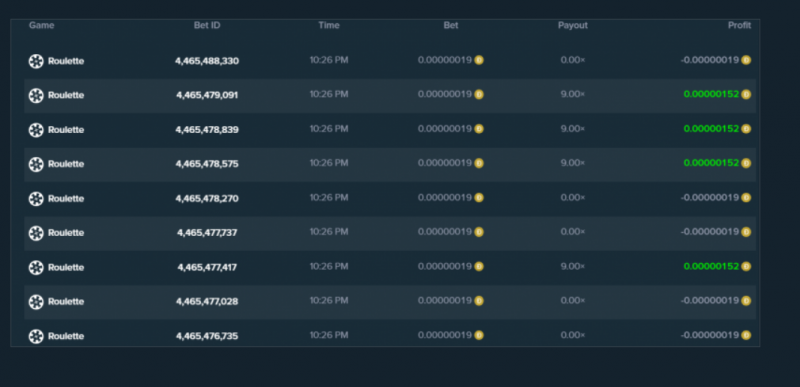Click profit coin icon in row 4,465,476,735
This screenshot has width=800, height=387.
pos(746,336)
